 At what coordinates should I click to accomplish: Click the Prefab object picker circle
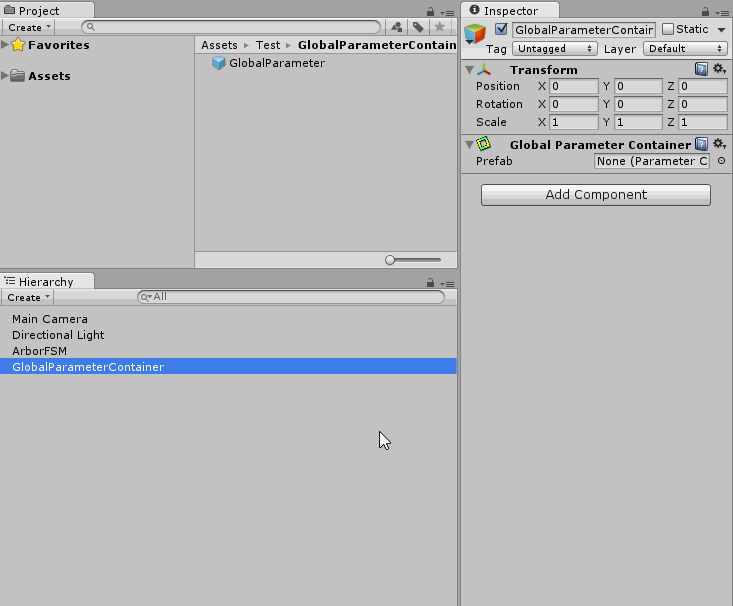pyautogui.click(x=721, y=161)
